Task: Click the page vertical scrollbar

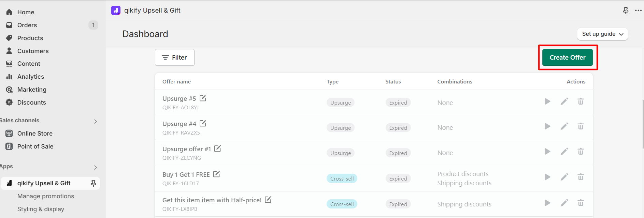Action: coord(643,125)
